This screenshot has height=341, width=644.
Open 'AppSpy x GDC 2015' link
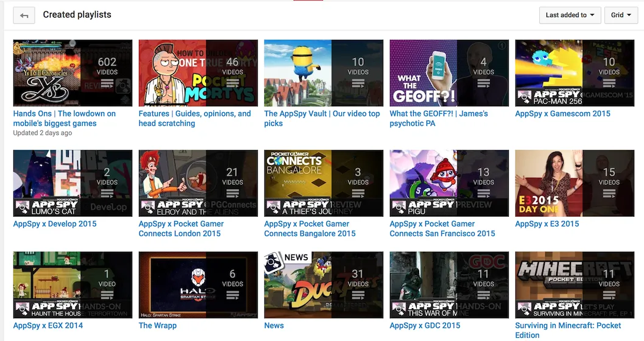click(425, 326)
